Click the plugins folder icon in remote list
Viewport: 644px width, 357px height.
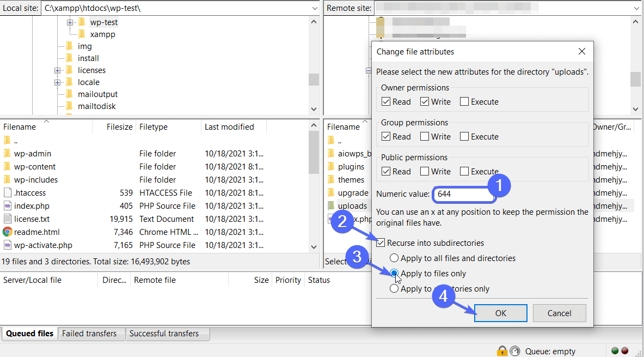331,167
